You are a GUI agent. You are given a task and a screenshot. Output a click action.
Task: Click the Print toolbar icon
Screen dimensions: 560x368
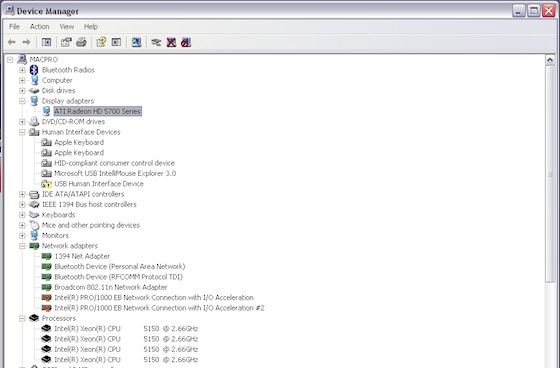coord(81,43)
